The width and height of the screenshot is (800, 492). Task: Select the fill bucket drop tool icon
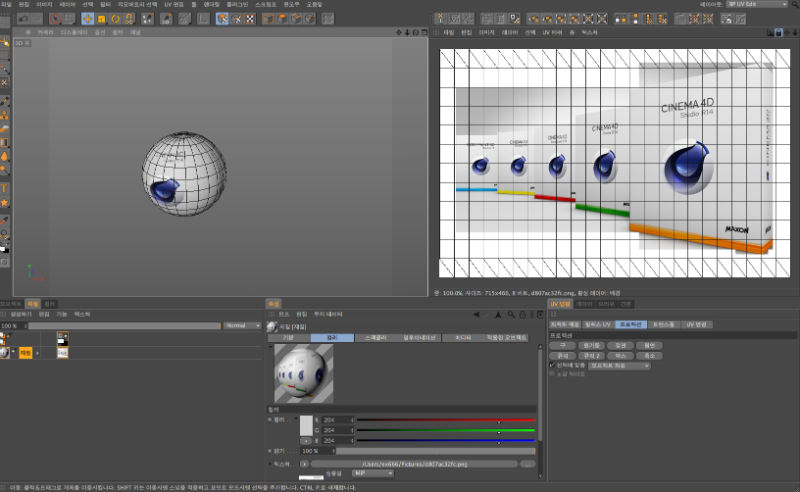[4, 156]
